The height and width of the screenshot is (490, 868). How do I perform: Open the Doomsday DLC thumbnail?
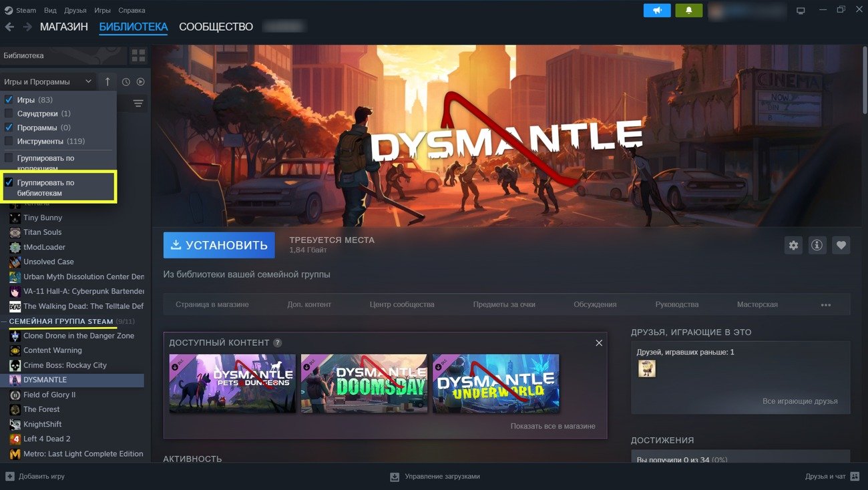pyautogui.click(x=364, y=383)
